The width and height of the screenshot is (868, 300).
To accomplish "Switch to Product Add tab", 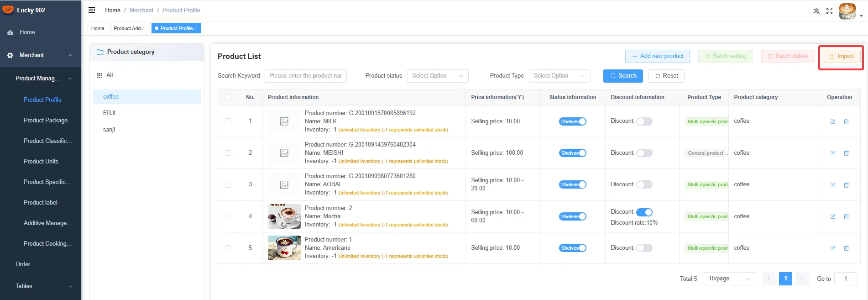I will click(x=127, y=28).
